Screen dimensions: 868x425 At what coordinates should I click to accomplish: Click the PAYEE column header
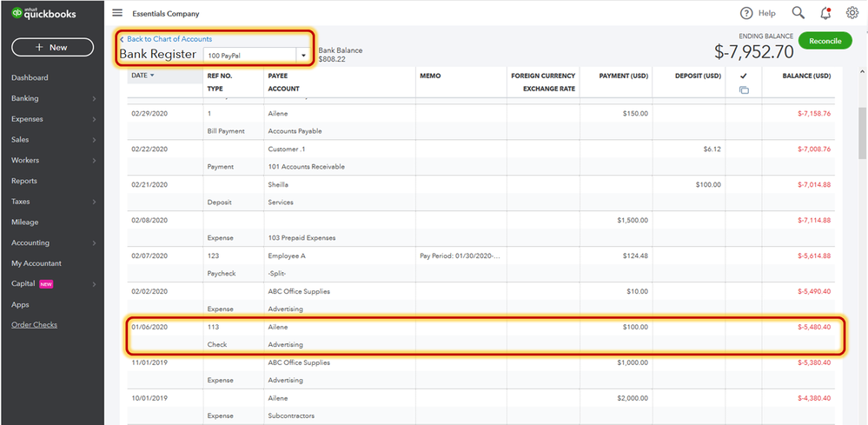(x=278, y=76)
